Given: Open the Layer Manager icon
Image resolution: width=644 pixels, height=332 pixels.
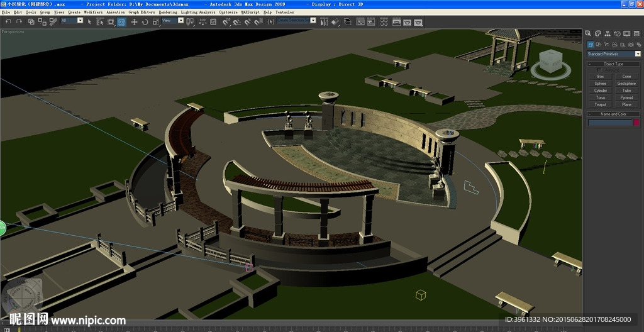Looking at the screenshot, I should click(x=347, y=21).
